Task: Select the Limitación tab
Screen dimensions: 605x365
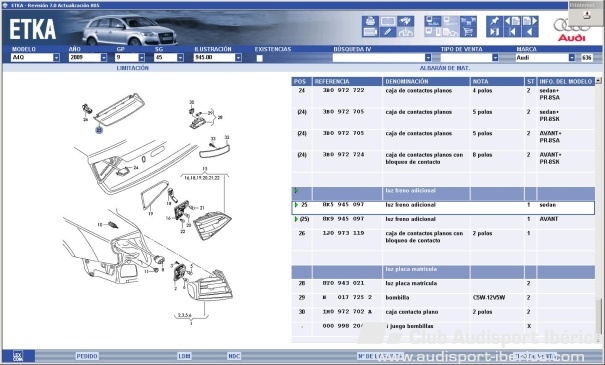Action: point(133,68)
